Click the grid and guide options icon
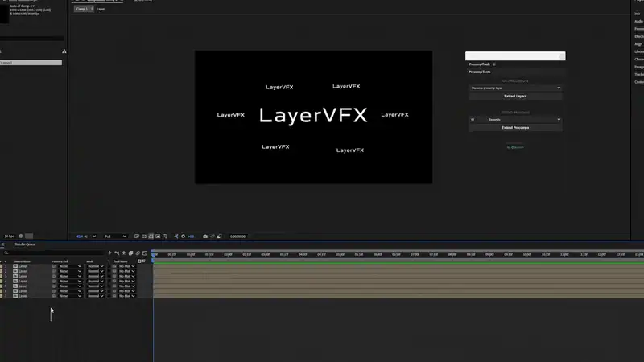This screenshot has width=644, height=362. click(165, 237)
